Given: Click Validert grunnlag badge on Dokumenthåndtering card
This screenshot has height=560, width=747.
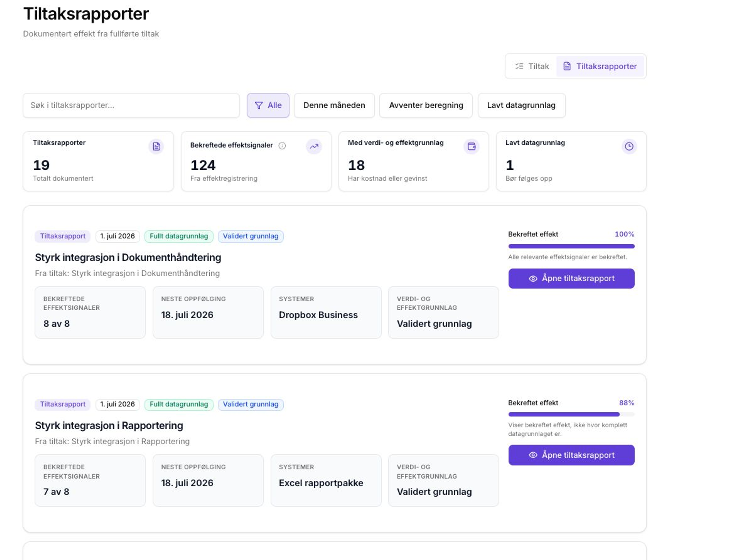Looking at the screenshot, I should click(x=250, y=236).
